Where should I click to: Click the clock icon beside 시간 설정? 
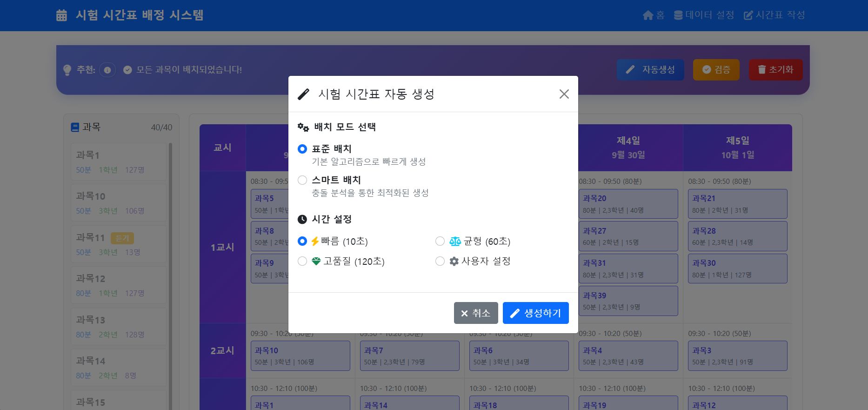pos(302,219)
